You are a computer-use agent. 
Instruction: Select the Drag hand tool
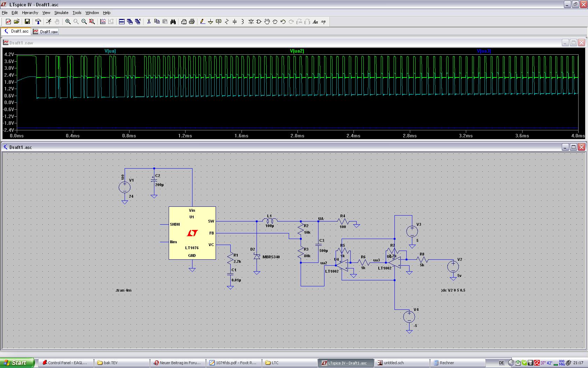pos(275,22)
